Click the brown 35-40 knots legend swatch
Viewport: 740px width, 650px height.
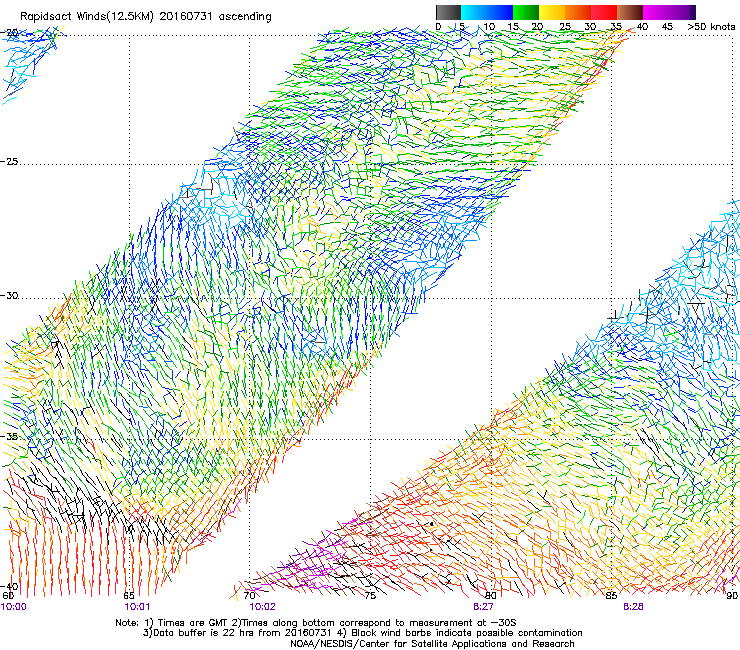coord(630,12)
